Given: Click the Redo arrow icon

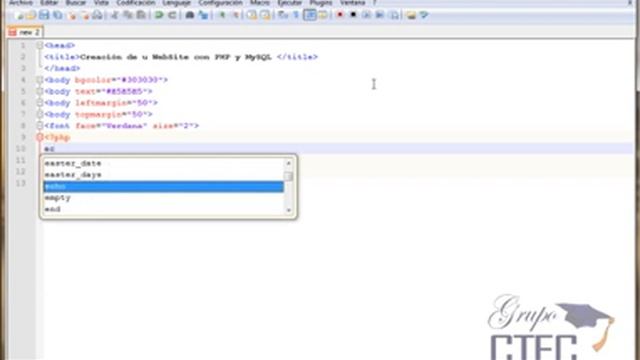Looking at the screenshot, I should pyautogui.click(x=172, y=16).
